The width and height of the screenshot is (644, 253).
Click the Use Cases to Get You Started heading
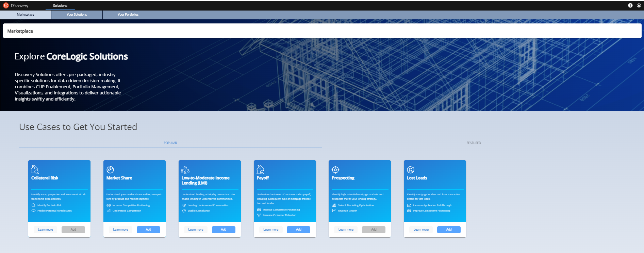[x=78, y=127]
